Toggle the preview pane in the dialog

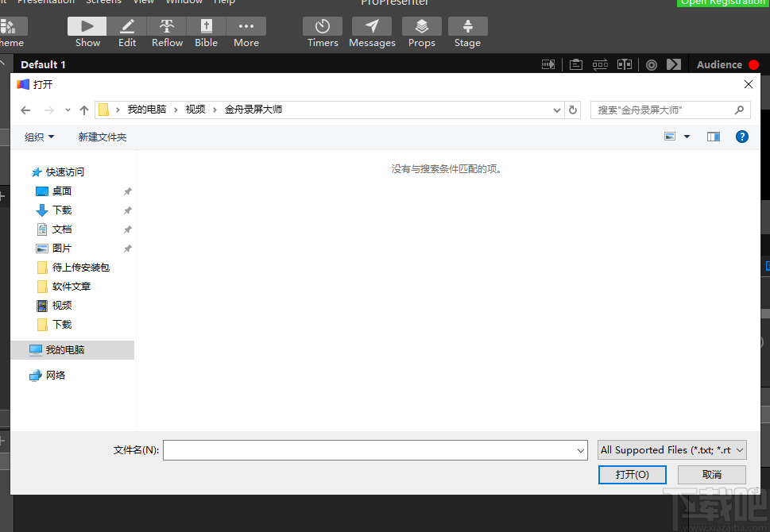[713, 136]
